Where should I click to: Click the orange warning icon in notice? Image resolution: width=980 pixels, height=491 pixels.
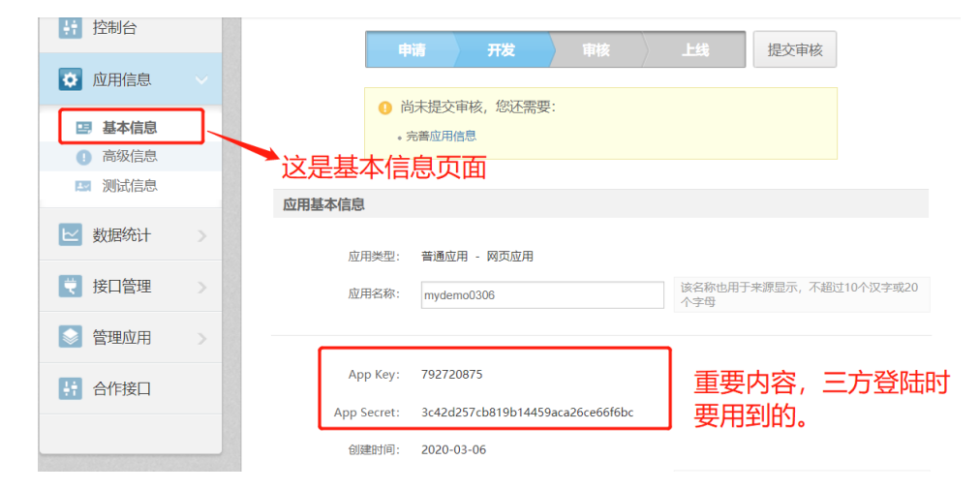coord(385,107)
